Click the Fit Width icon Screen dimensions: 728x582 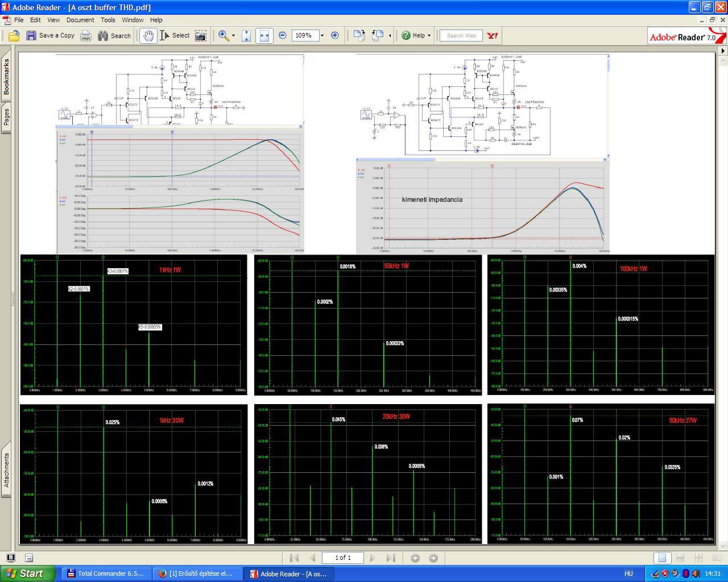pos(264,35)
